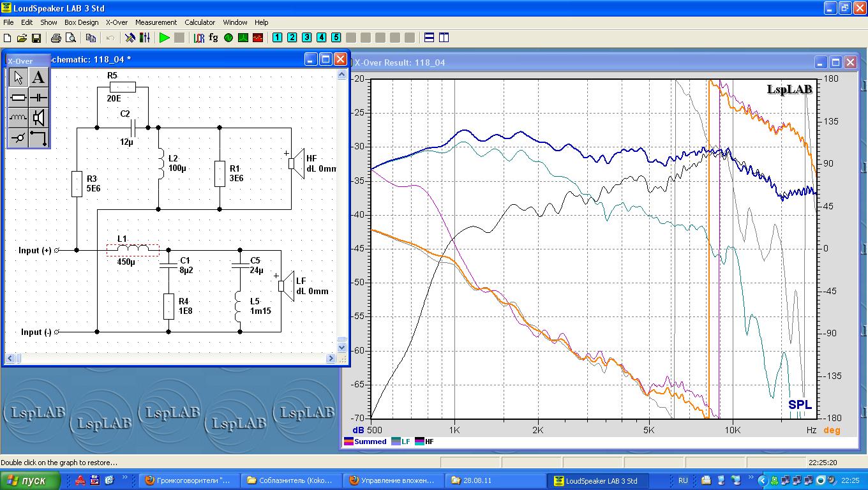Click the green graph measurement icon
868x490 pixels.
(x=243, y=38)
